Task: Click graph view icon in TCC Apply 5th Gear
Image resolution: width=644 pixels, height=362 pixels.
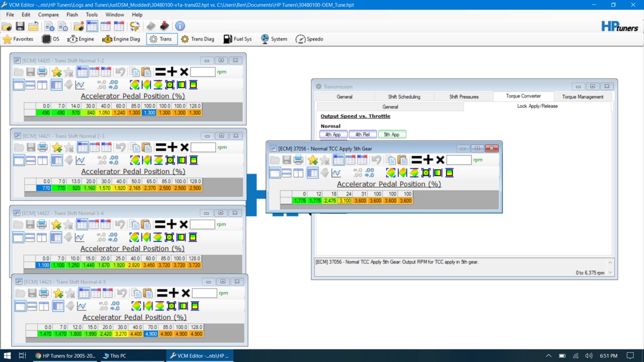Action: click(336, 172)
